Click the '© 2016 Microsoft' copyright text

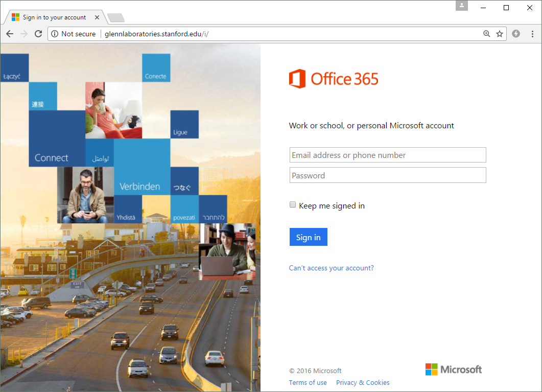click(315, 371)
